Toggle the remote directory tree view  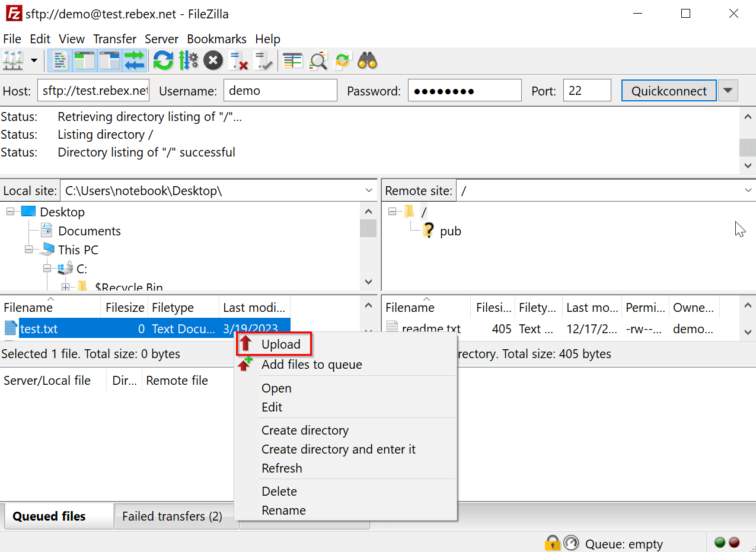[x=107, y=60]
